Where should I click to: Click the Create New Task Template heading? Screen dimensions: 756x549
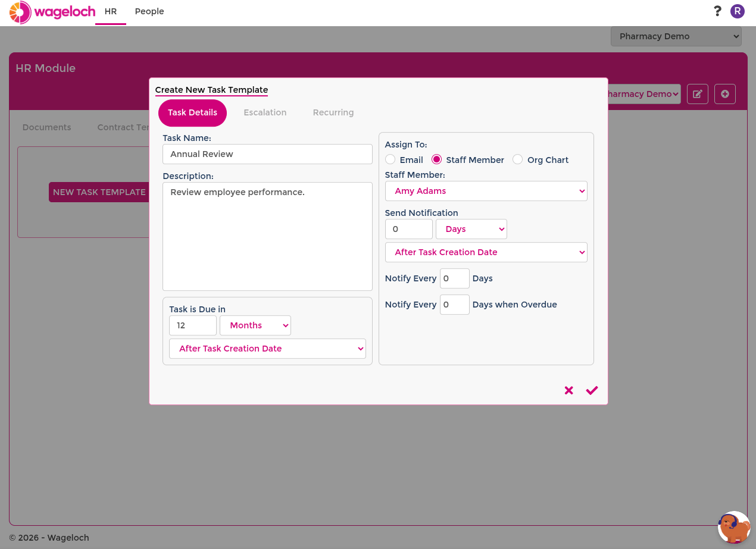(211, 90)
